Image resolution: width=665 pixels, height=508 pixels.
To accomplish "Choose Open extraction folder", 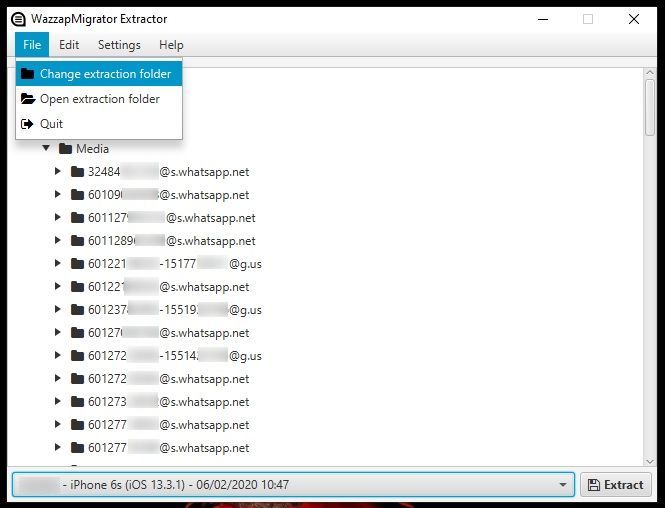I will coord(99,99).
